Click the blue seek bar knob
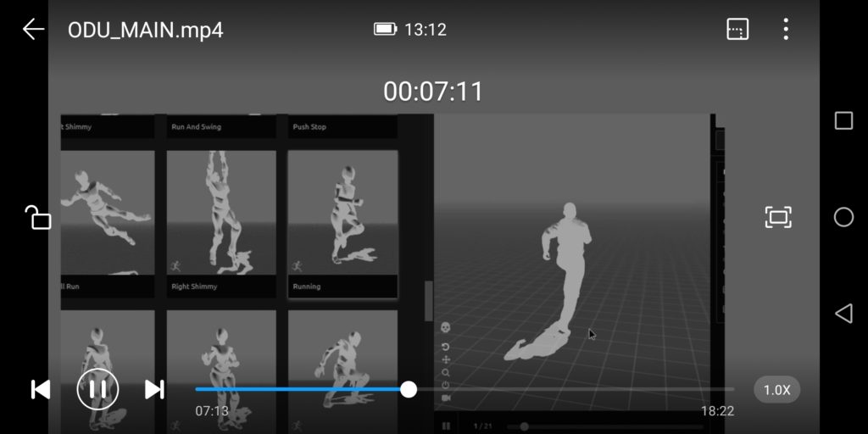This screenshot has height=434, width=868. coord(409,389)
